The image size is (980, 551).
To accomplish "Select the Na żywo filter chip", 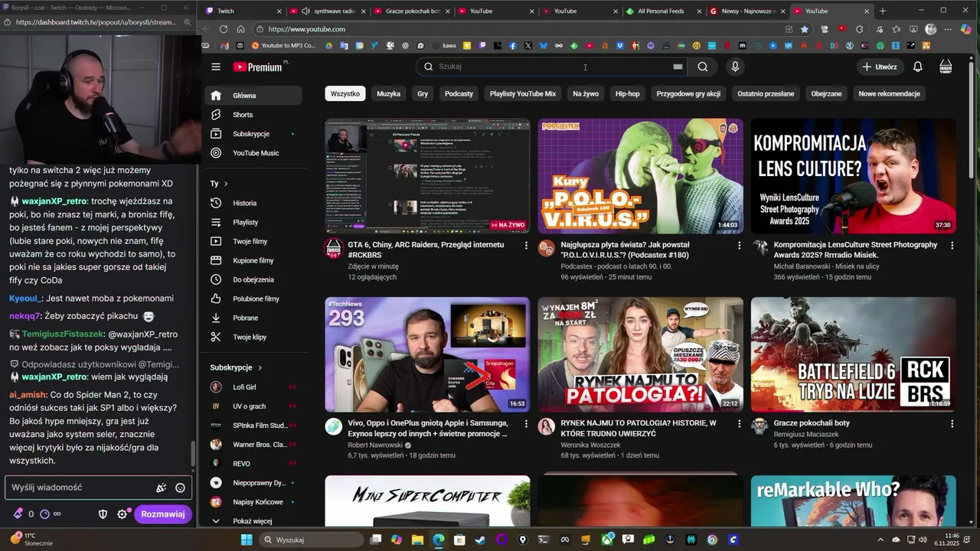I will point(586,93).
